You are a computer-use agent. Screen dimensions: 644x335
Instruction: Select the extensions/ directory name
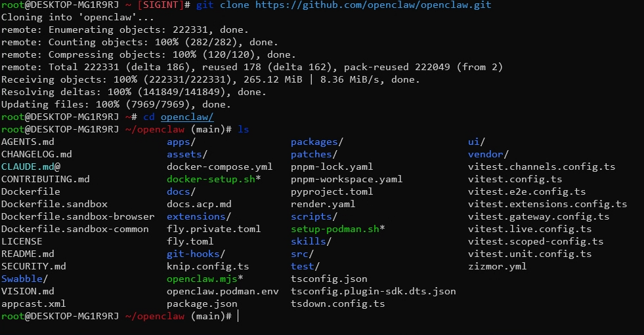point(198,216)
